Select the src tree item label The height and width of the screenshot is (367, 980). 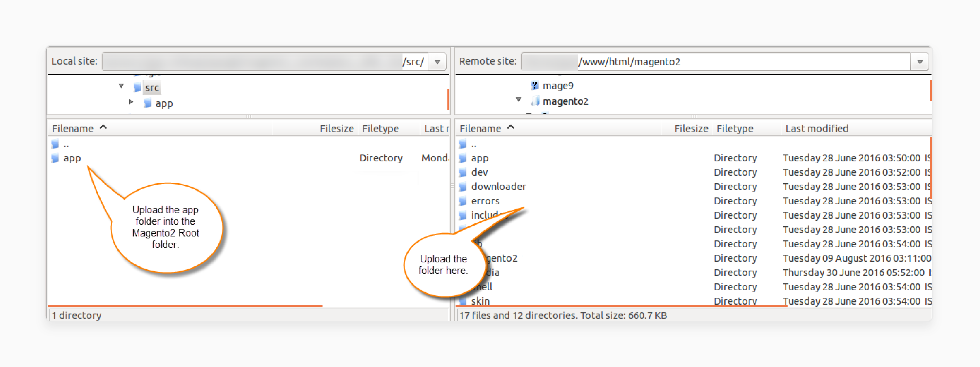(x=152, y=88)
